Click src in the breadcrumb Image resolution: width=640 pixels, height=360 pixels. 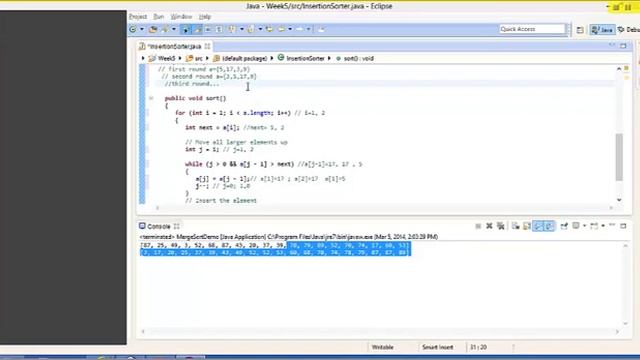coord(198,58)
